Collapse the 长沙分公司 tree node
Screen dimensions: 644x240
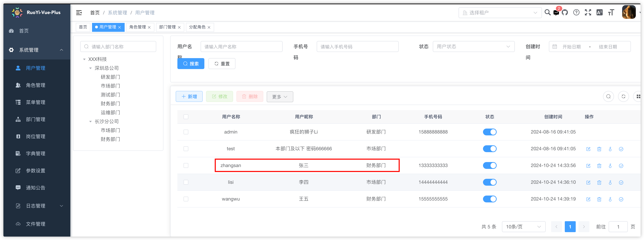[90, 122]
